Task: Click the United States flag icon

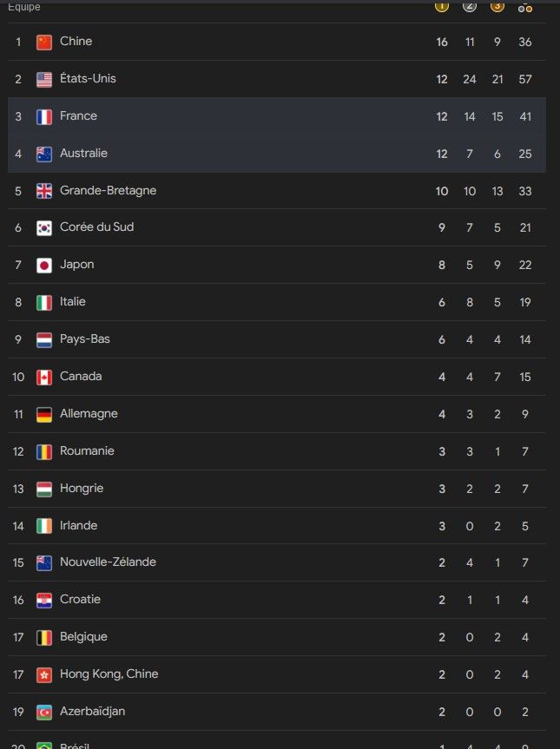Action: point(44,79)
